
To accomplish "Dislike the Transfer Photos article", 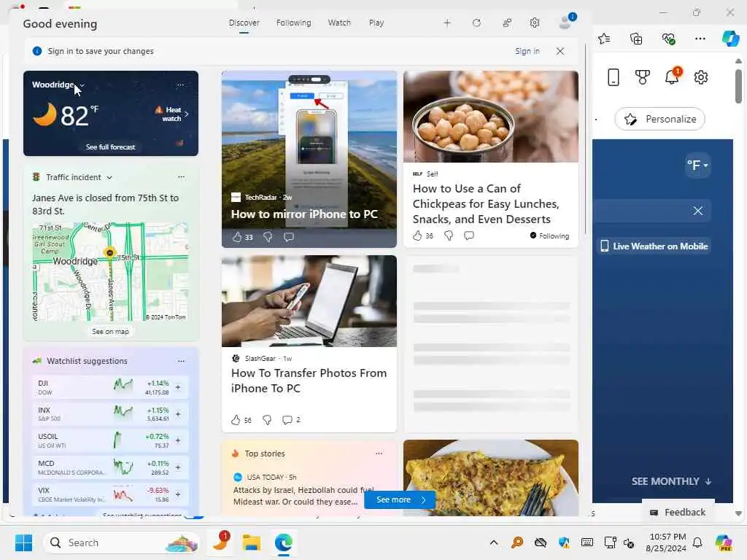I will [267, 420].
